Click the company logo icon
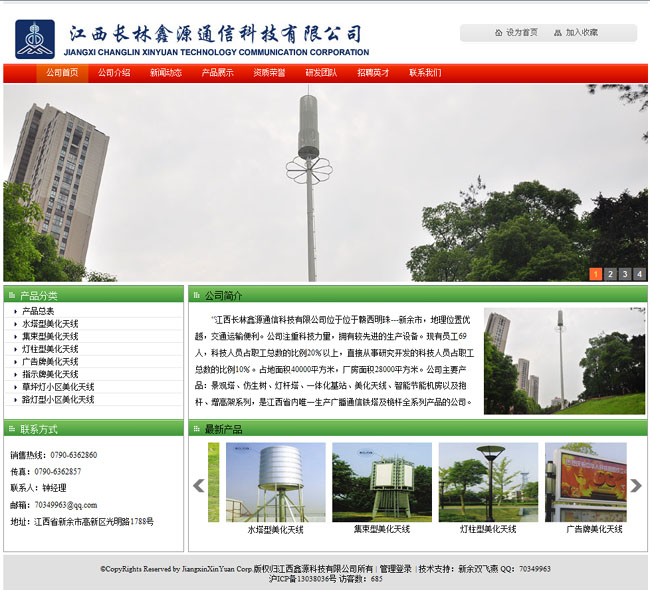 tap(35, 39)
